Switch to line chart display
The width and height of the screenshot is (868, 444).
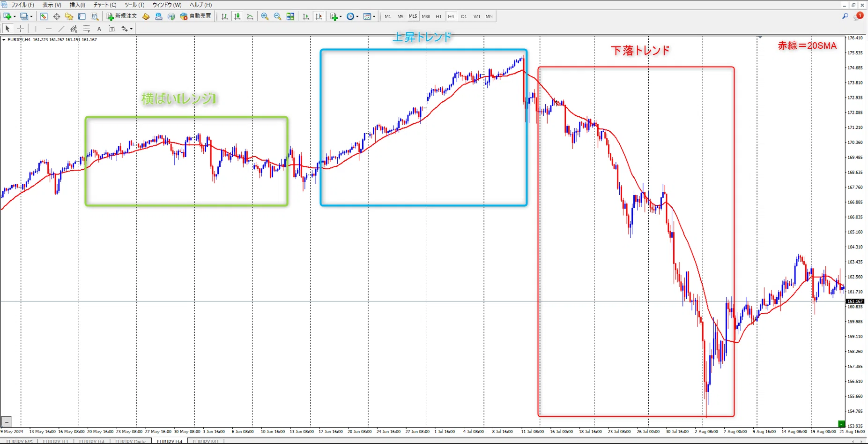tap(250, 16)
